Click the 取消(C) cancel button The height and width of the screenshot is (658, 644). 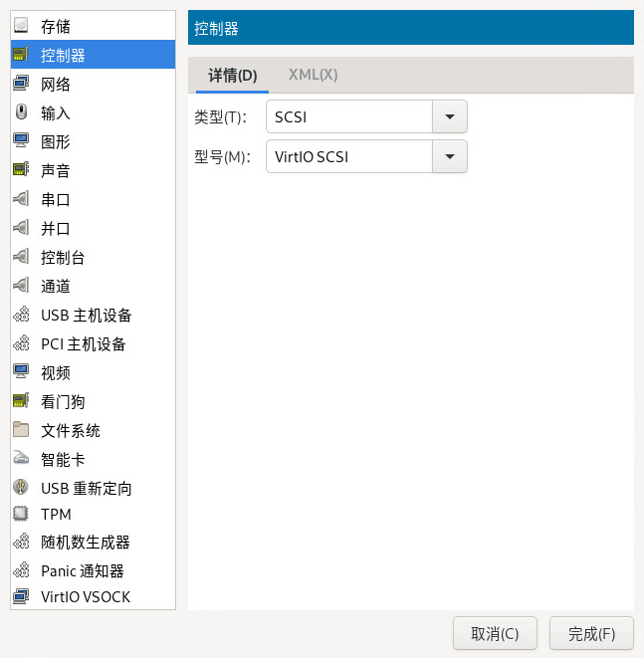click(x=495, y=633)
